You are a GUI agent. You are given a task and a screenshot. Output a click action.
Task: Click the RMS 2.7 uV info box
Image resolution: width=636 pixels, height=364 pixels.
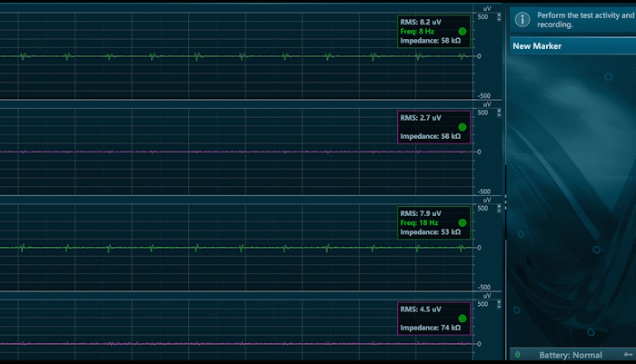point(433,127)
